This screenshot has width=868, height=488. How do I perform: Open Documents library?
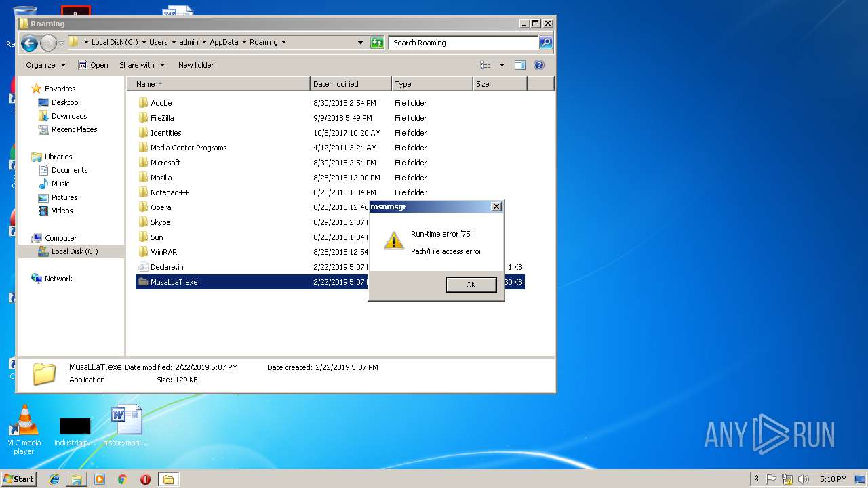coord(69,170)
